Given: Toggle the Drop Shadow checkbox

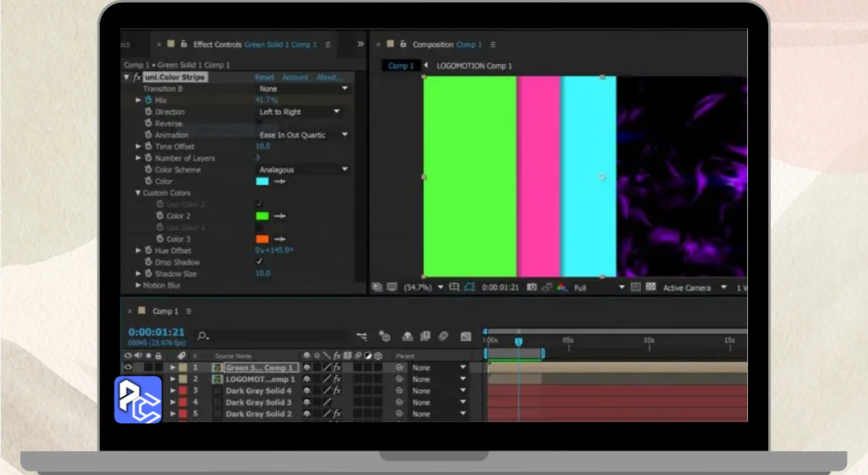Looking at the screenshot, I should click(259, 262).
